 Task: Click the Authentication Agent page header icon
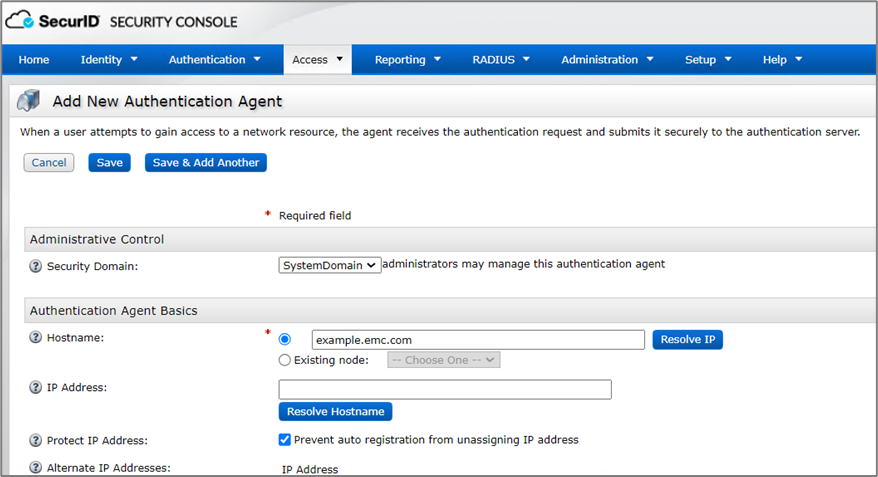click(x=30, y=100)
